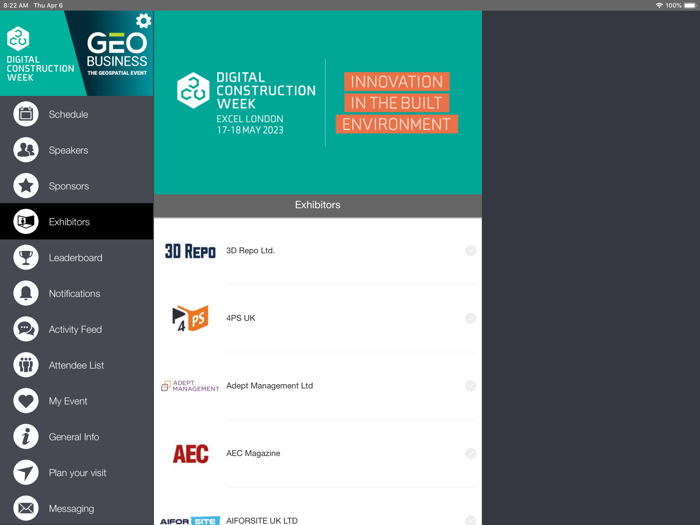The image size is (700, 525).
Task: Toggle the checkmark for 3D Repo Ltd.
Action: [x=471, y=250]
